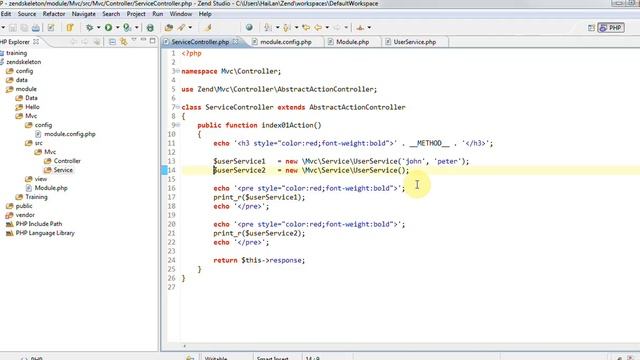Close the PHP Explorer view
640x360 pixels.
36,42
